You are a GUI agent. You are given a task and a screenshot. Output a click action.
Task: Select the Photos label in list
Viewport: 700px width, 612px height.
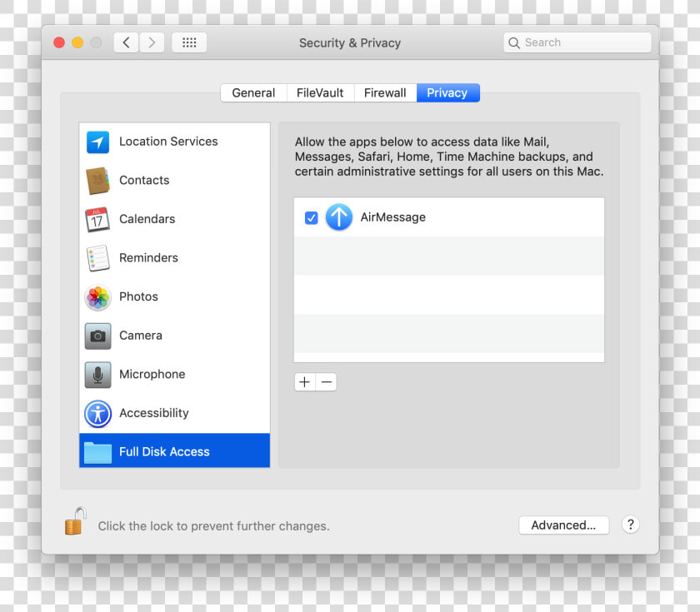point(138,296)
